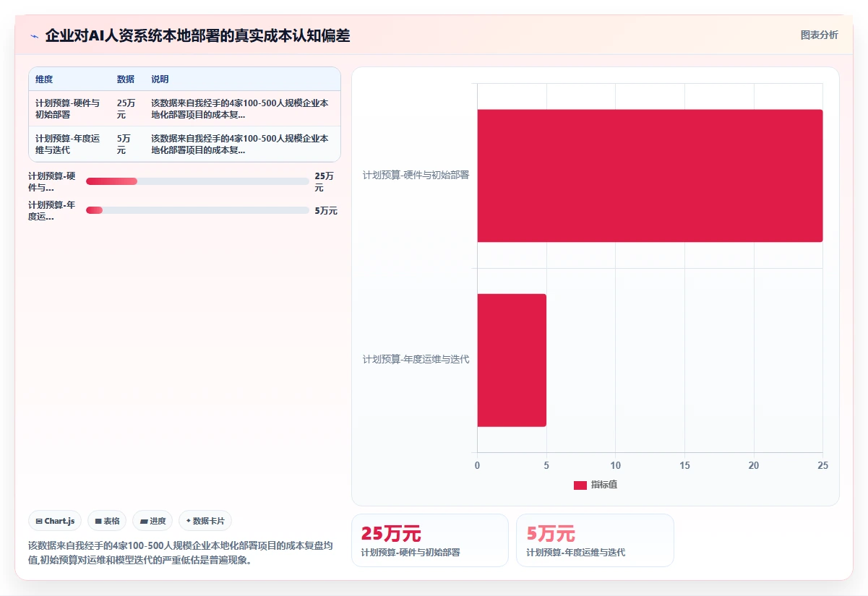The height and width of the screenshot is (596, 868).
Task: Click the 数据 column header
Action: click(x=126, y=79)
